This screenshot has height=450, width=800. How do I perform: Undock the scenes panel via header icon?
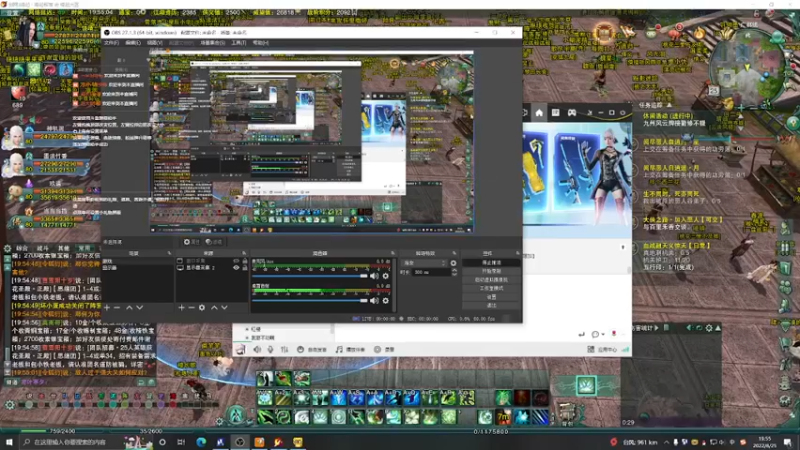coord(169,253)
